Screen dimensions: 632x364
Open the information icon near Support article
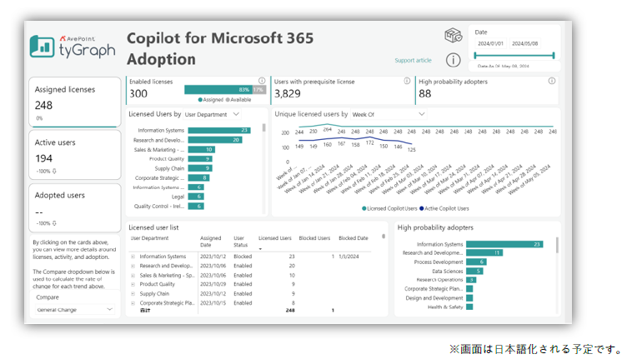(x=453, y=60)
